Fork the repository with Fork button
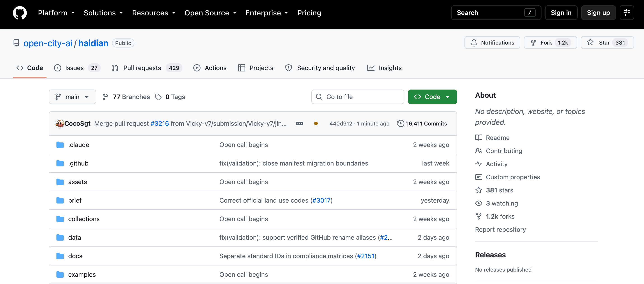 click(550, 43)
